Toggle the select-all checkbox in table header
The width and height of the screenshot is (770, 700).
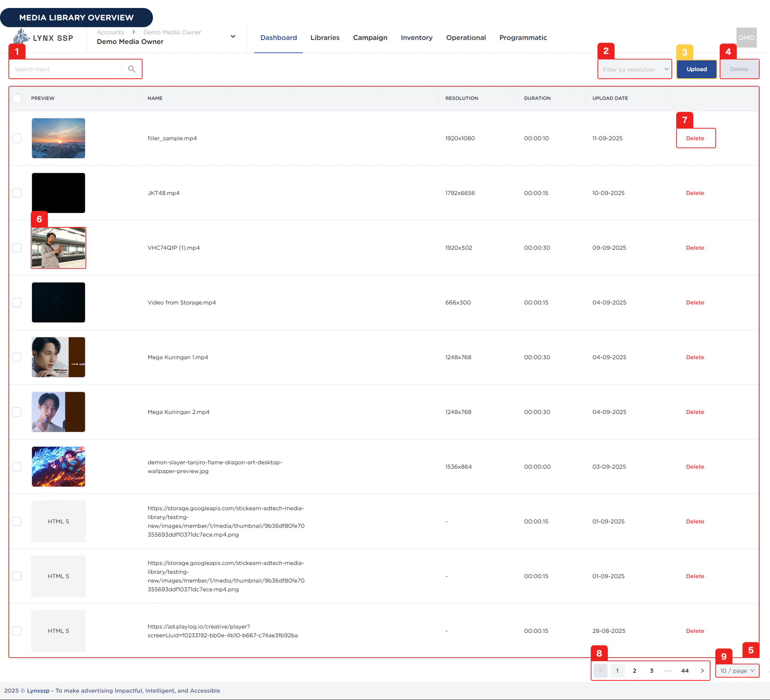[x=17, y=98]
